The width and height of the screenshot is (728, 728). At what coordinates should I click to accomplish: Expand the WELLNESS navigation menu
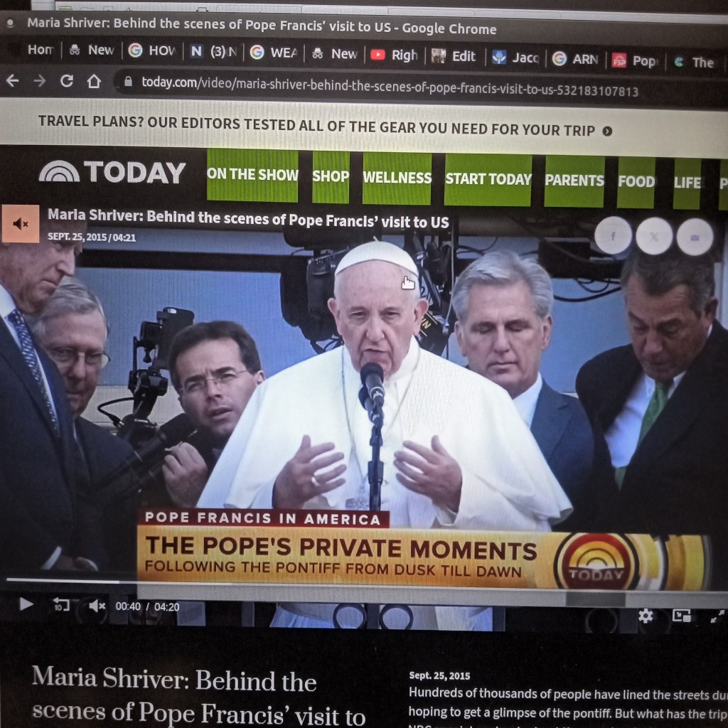pyautogui.click(x=397, y=178)
